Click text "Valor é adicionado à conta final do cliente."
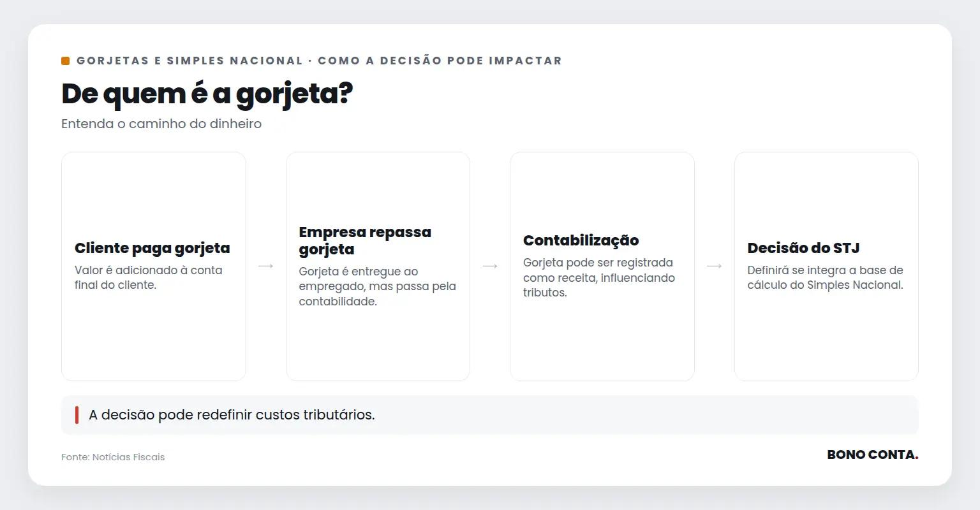980x510 pixels. coord(149,277)
